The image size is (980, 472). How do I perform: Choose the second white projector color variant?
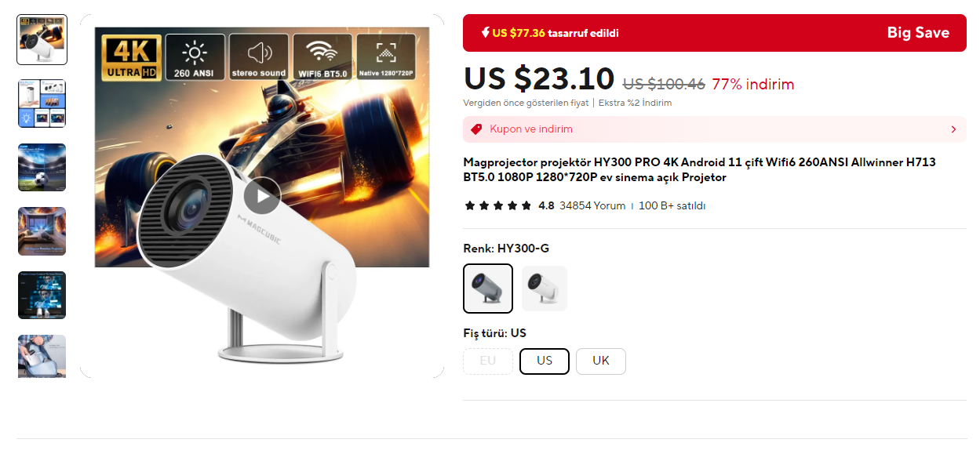coord(545,289)
